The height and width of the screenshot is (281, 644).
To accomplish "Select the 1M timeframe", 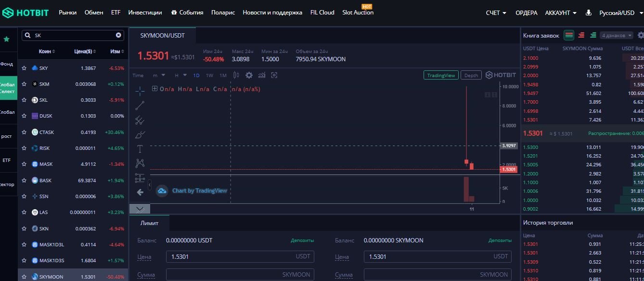I will point(223,75).
